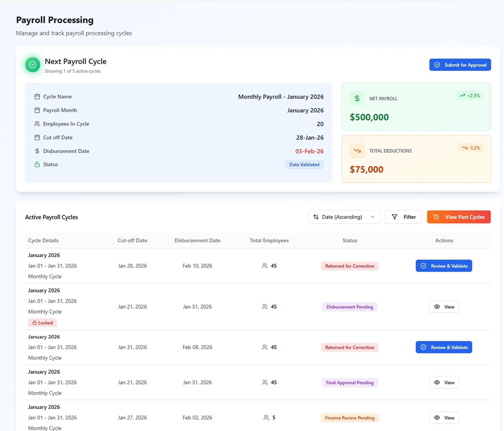
Task: Click the 28-Jan-26 cut off date value
Action: click(310, 138)
